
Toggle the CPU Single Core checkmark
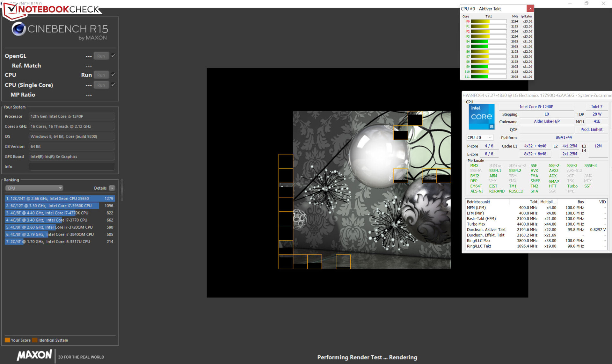(x=113, y=85)
